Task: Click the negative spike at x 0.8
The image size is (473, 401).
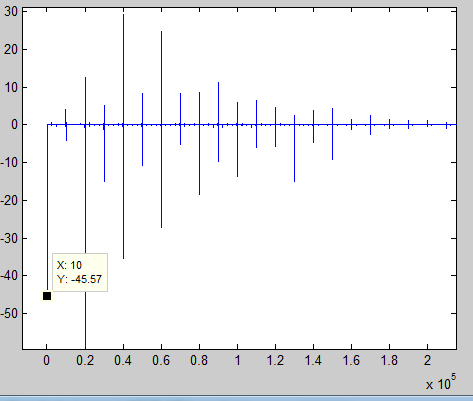Action: tap(199, 160)
